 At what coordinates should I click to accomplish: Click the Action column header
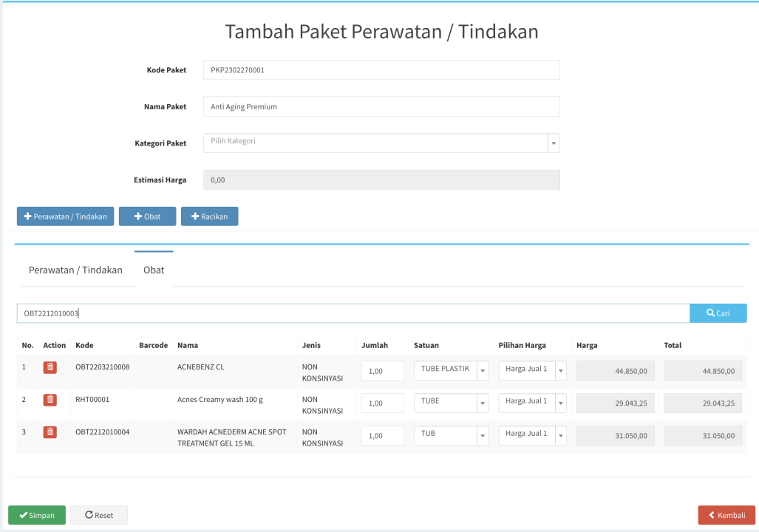tap(54, 345)
